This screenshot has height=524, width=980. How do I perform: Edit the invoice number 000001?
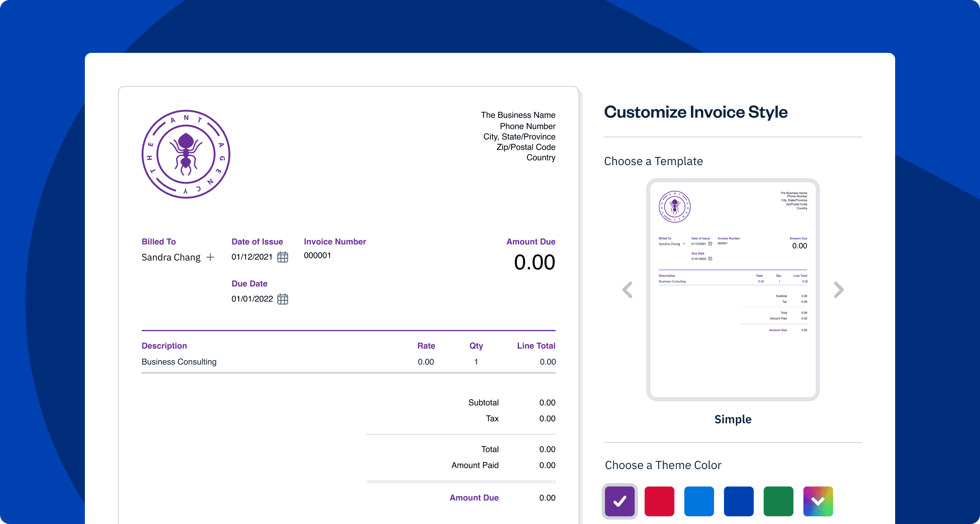coord(317,256)
